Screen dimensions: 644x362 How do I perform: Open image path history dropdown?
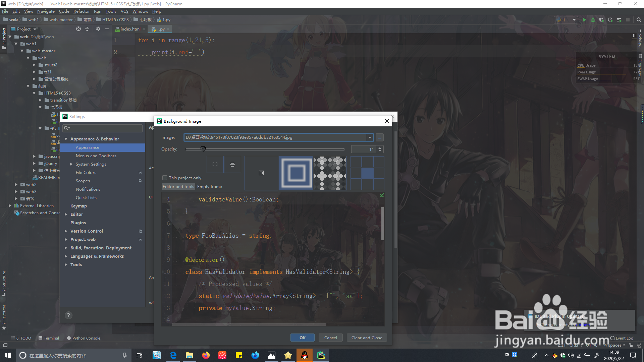(370, 137)
